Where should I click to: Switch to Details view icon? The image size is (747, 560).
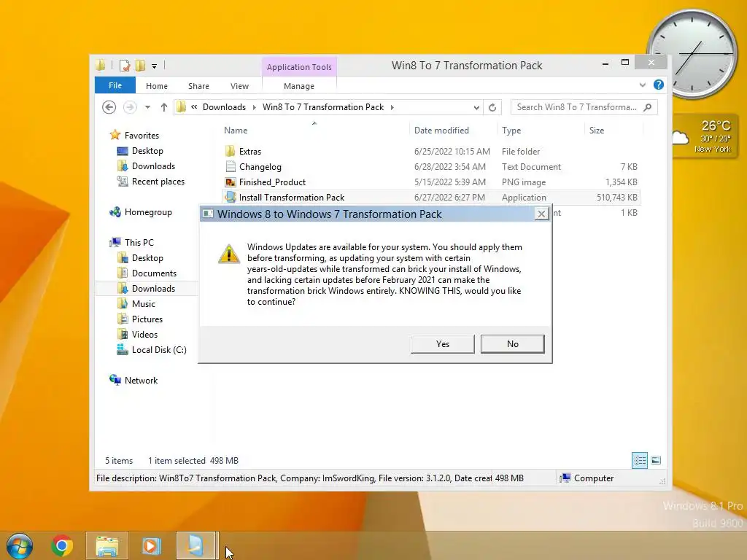(x=639, y=461)
